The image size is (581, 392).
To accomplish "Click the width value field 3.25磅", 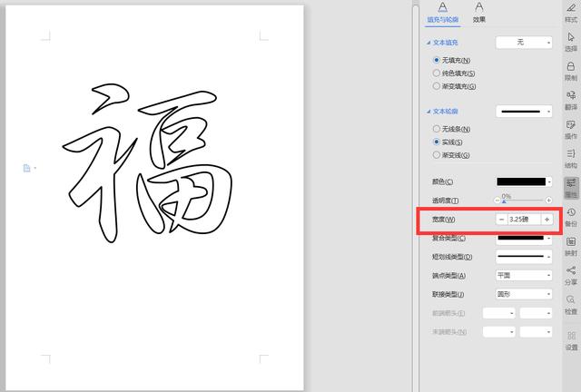I will (x=523, y=220).
